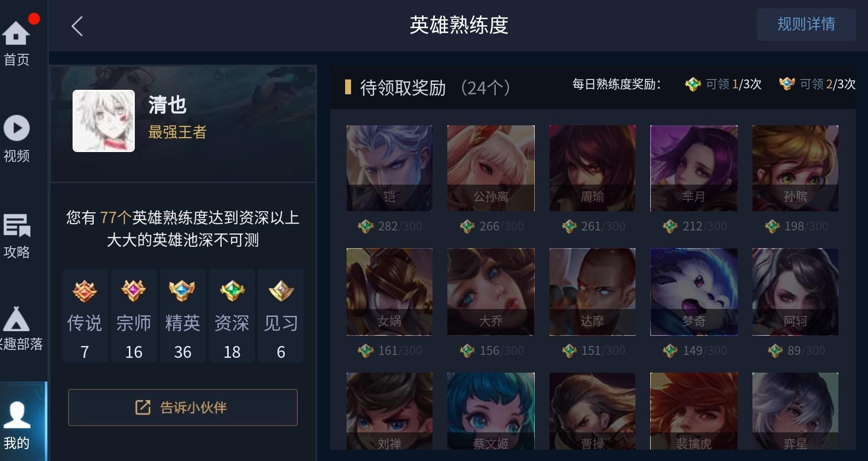Click 告诉小伙伴 share button
868x461 pixels.
click(x=183, y=407)
